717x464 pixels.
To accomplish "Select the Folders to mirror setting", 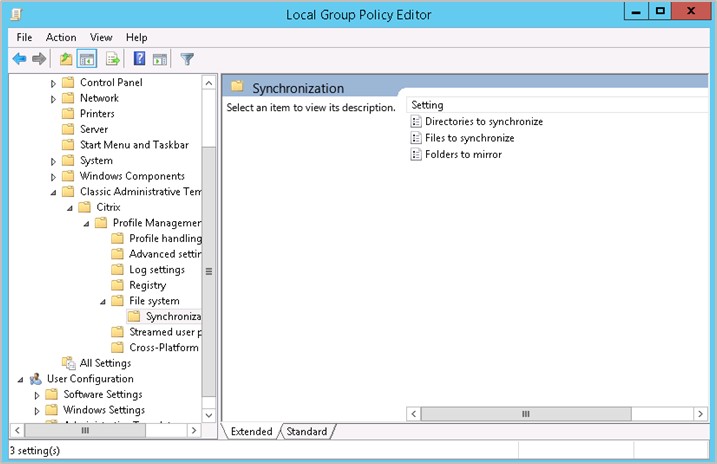I will point(463,154).
